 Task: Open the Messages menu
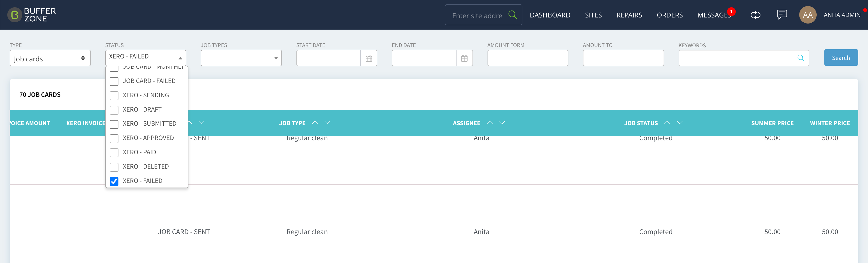pos(714,15)
